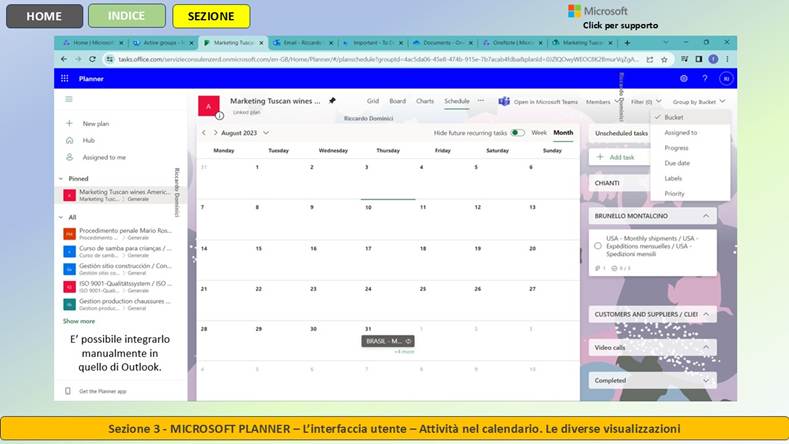Switch calendar to Week view
This screenshot has width=789, height=444.
tap(539, 133)
